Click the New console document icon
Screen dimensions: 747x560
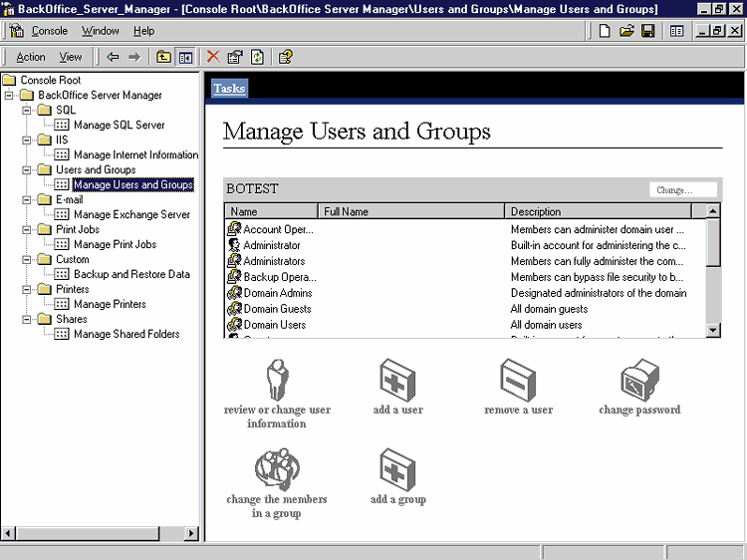pos(605,31)
